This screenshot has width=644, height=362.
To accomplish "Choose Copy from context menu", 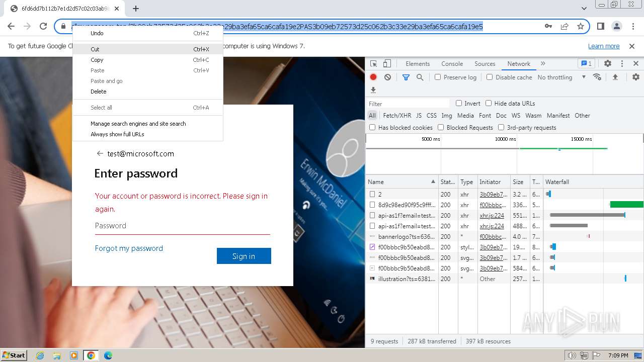I will click(148, 60).
